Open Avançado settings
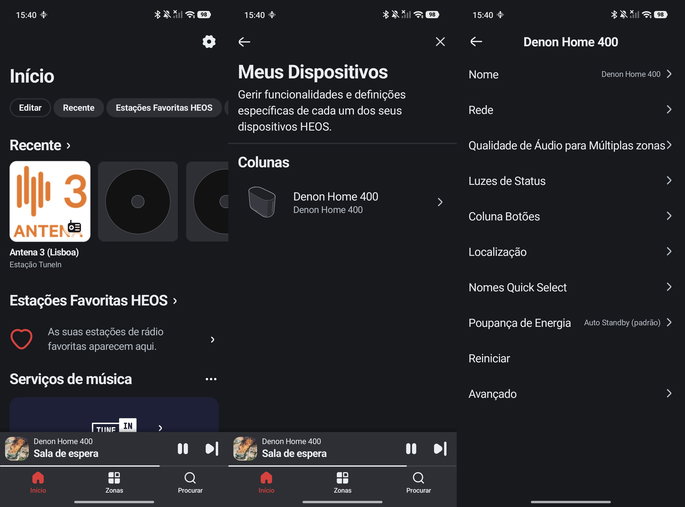This screenshot has height=507, width=685. tap(571, 394)
